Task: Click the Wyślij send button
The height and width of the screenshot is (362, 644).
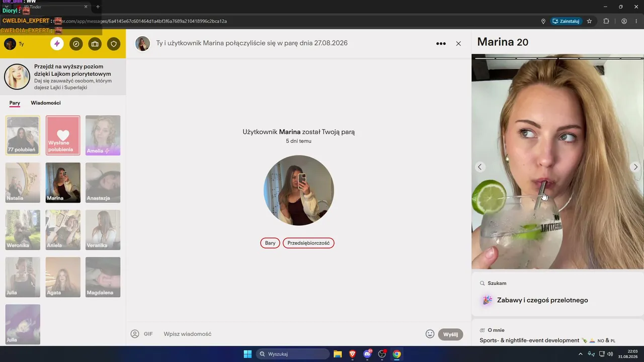Action: click(x=450, y=334)
